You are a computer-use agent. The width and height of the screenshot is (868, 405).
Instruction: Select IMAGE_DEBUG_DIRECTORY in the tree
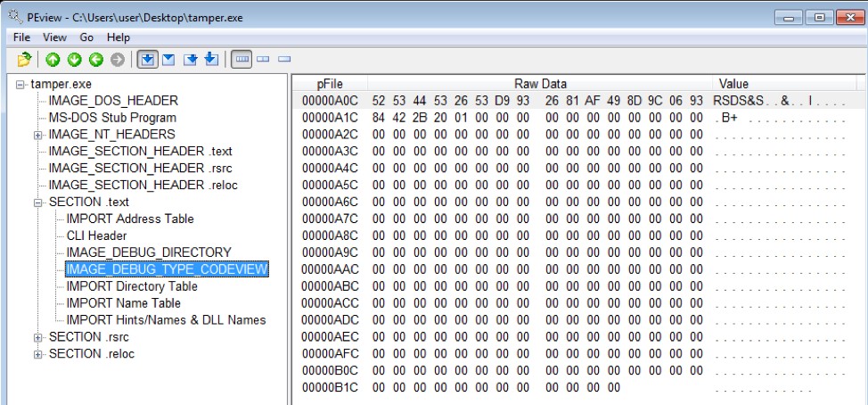(x=148, y=252)
